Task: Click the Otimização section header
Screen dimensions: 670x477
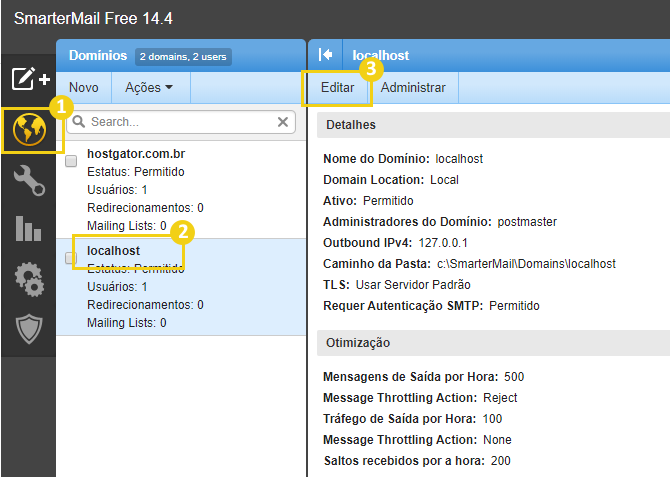Action: coord(494,343)
